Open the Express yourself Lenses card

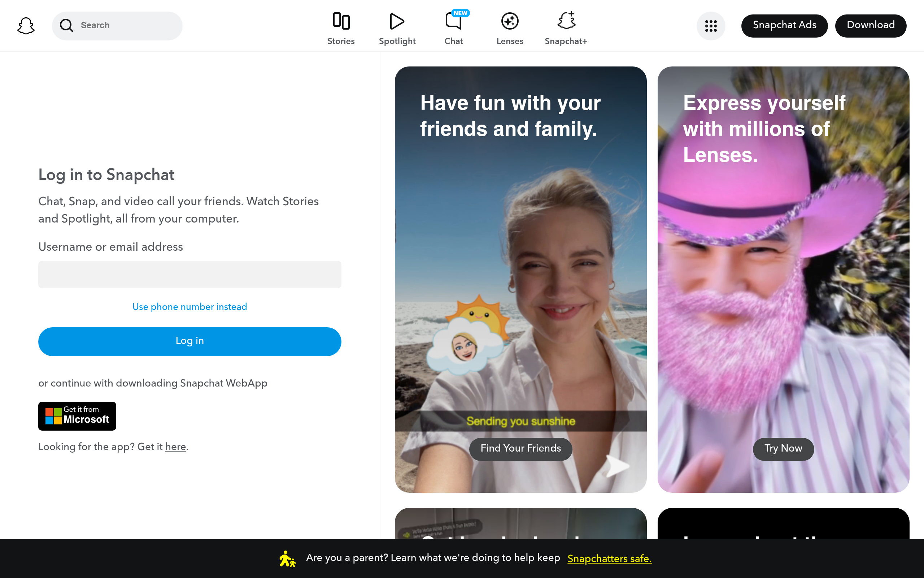783,280
